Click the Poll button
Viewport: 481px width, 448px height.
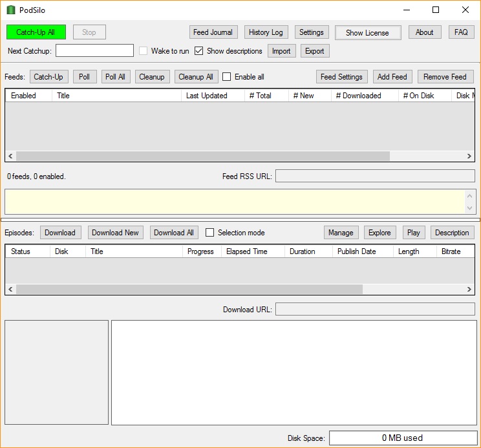tap(85, 77)
